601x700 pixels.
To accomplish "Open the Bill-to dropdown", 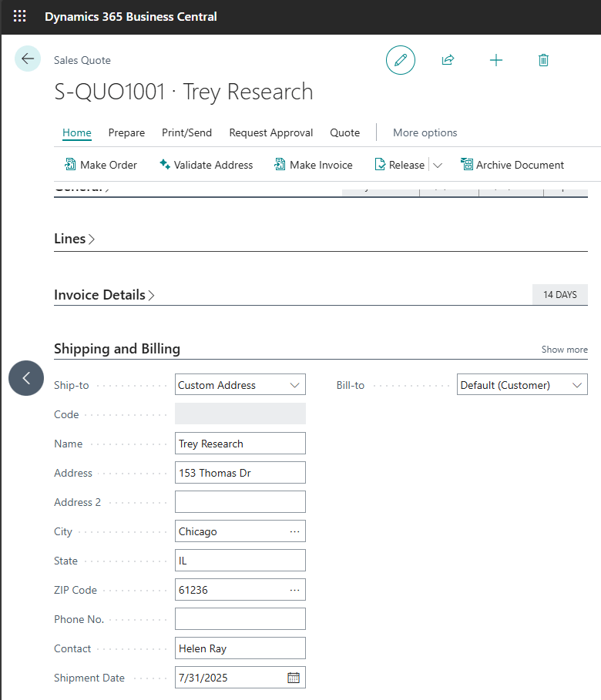I will (522, 385).
